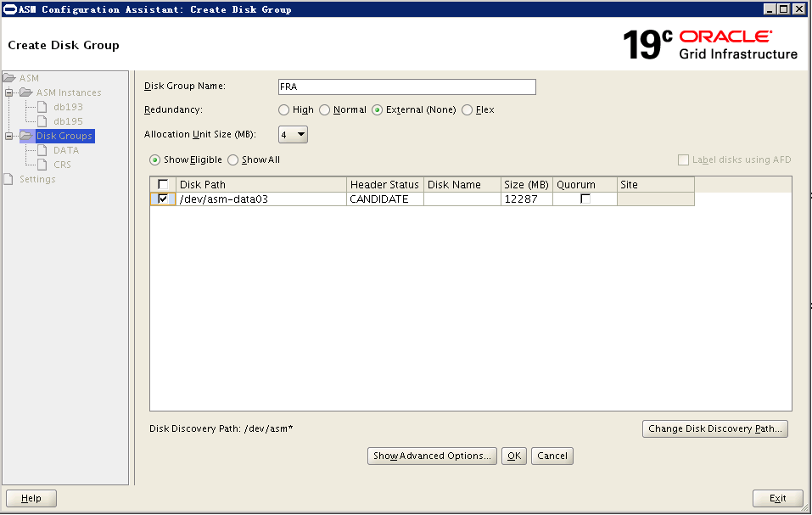
Task: Click the Cancel button
Action: (x=552, y=456)
